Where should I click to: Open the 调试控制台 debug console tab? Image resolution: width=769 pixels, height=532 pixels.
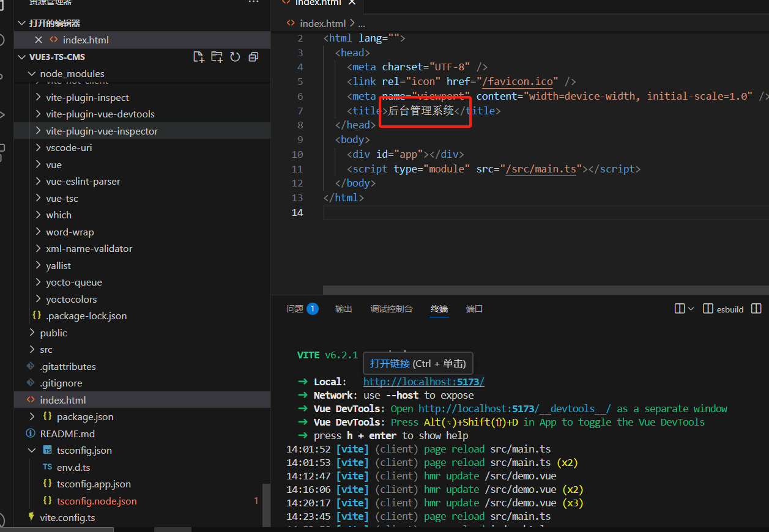click(x=392, y=309)
